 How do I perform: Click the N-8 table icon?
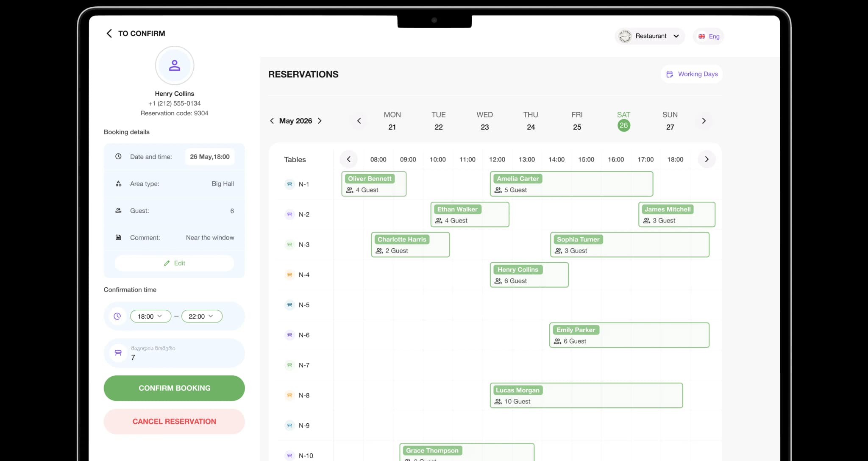[x=289, y=395]
